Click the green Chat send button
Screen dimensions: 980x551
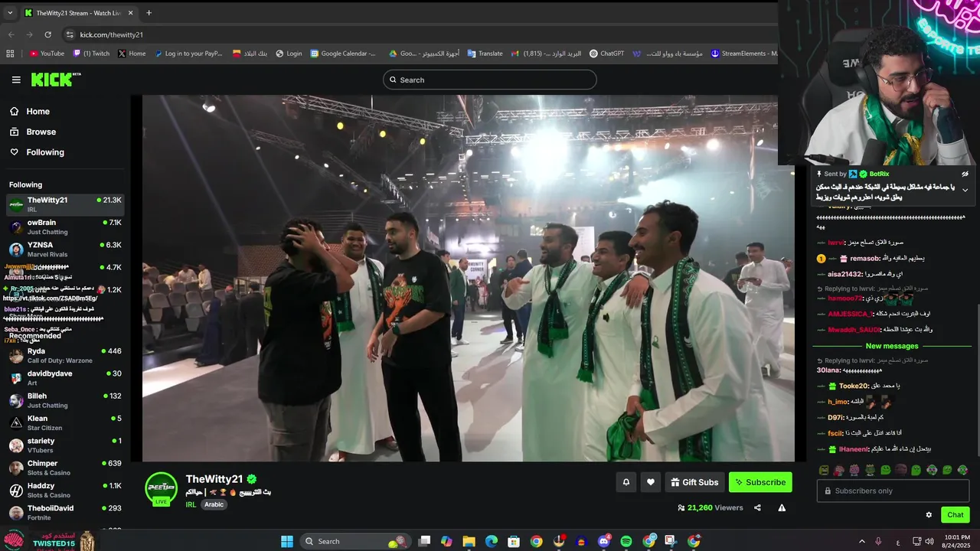(955, 515)
